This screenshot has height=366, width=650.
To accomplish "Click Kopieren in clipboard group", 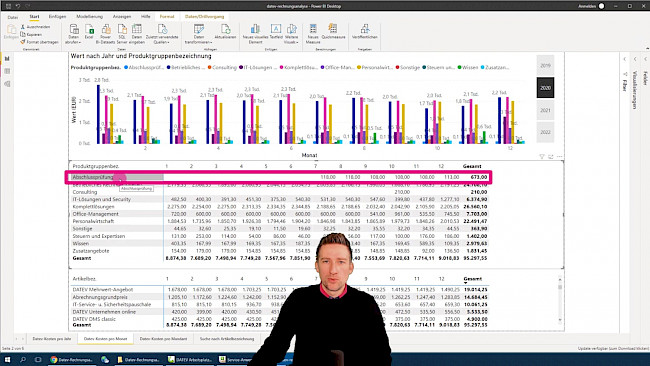I will [32, 34].
